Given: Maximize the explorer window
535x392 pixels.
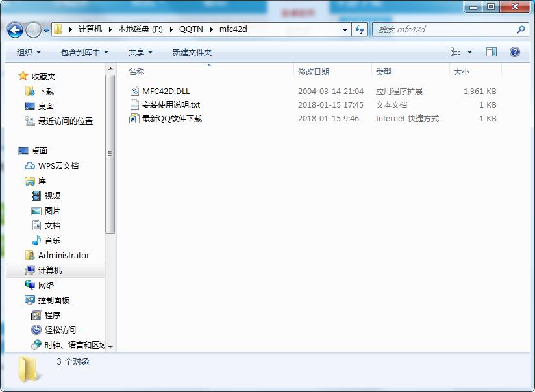Looking at the screenshot, I should tap(491, 7).
